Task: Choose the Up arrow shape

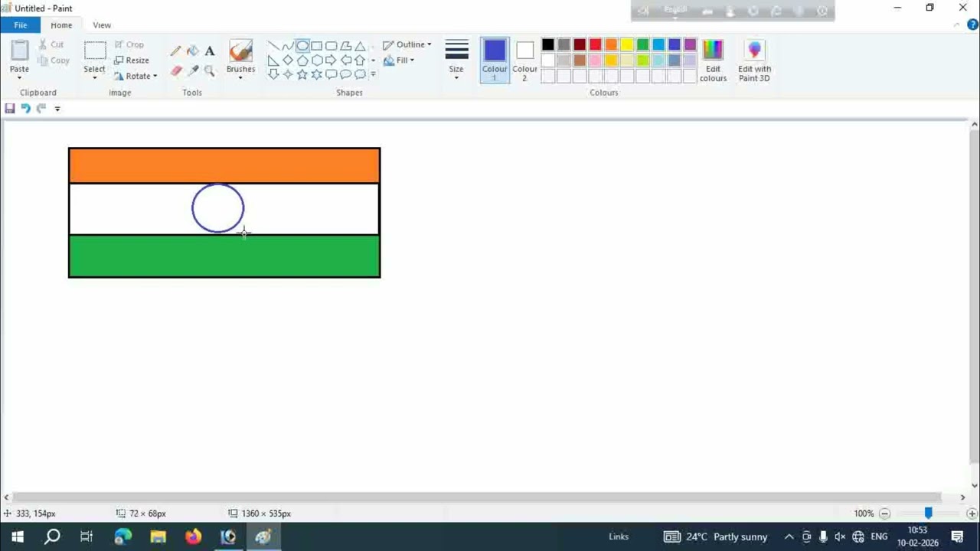Action: point(360,60)
